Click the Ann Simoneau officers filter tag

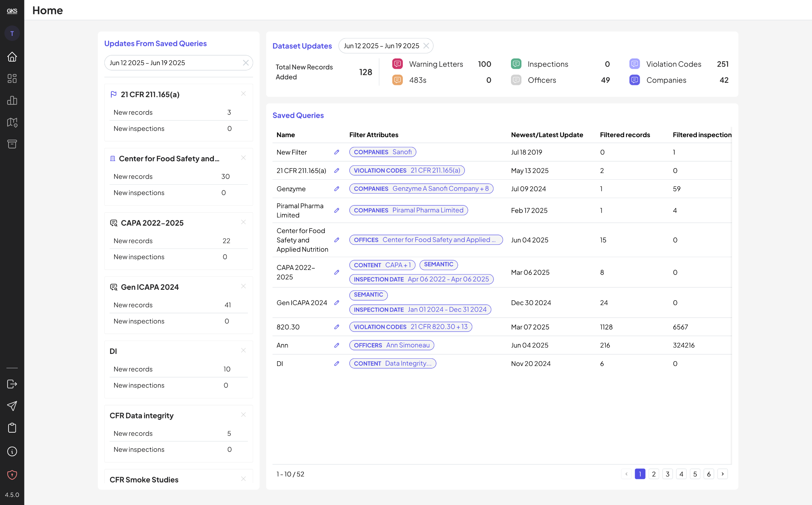(391, 345)
